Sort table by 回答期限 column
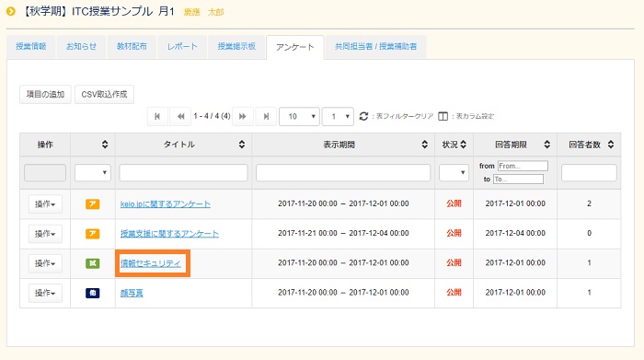 pos(546,145)
